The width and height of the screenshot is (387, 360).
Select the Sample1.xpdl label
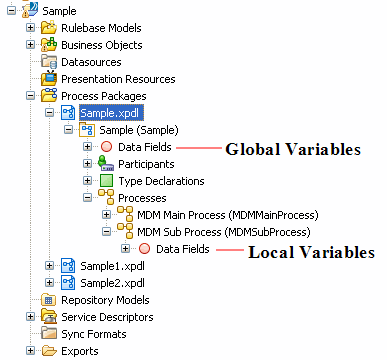coord(113,266)
